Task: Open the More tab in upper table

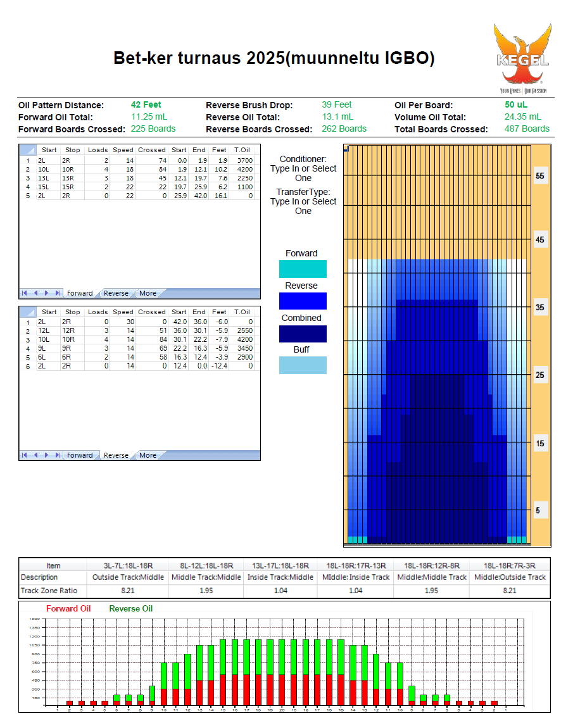Action: tap(148, 294)
